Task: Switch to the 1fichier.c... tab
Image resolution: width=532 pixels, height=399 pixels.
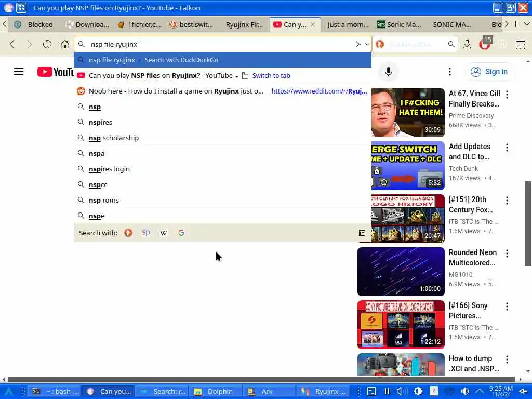Action: coord(139,24)
